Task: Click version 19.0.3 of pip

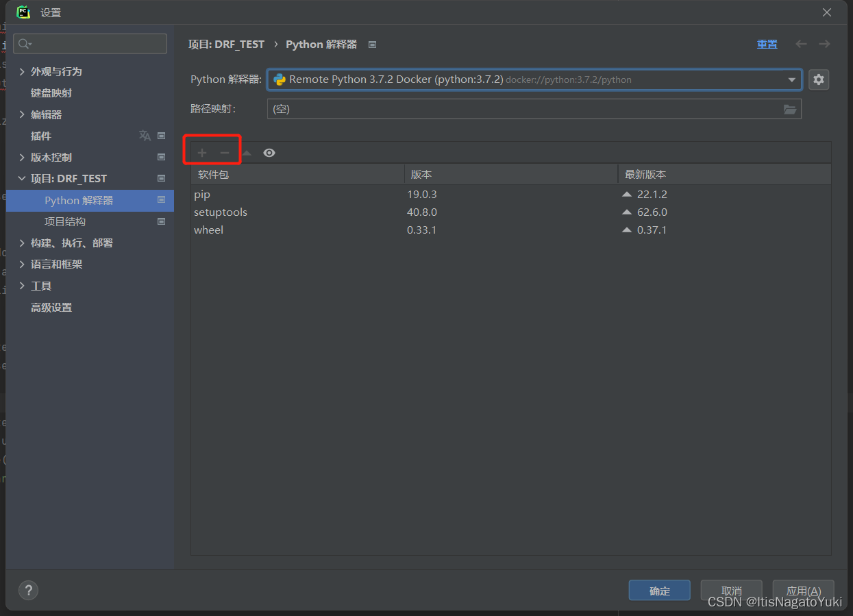Action: pyautogui.click(x=421, y=195)
